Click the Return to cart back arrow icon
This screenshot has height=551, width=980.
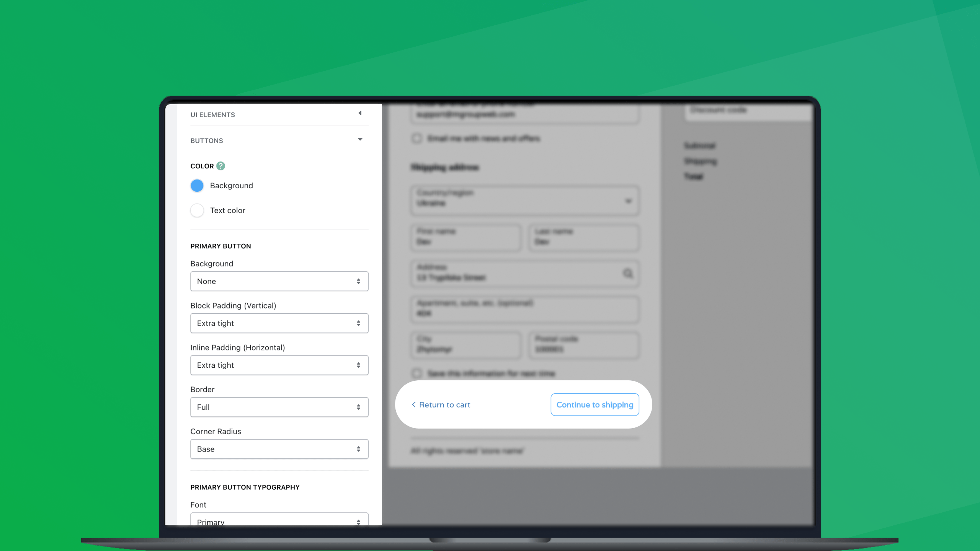point(413,404)
